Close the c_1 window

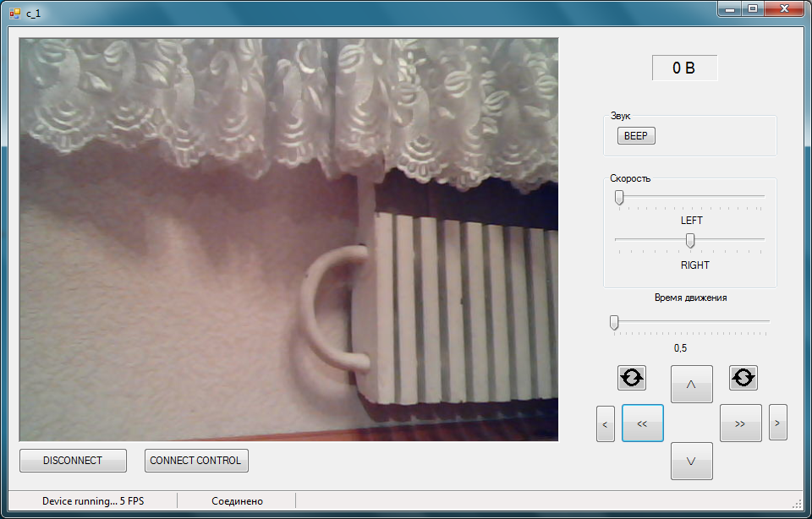[x=785, y=8]
